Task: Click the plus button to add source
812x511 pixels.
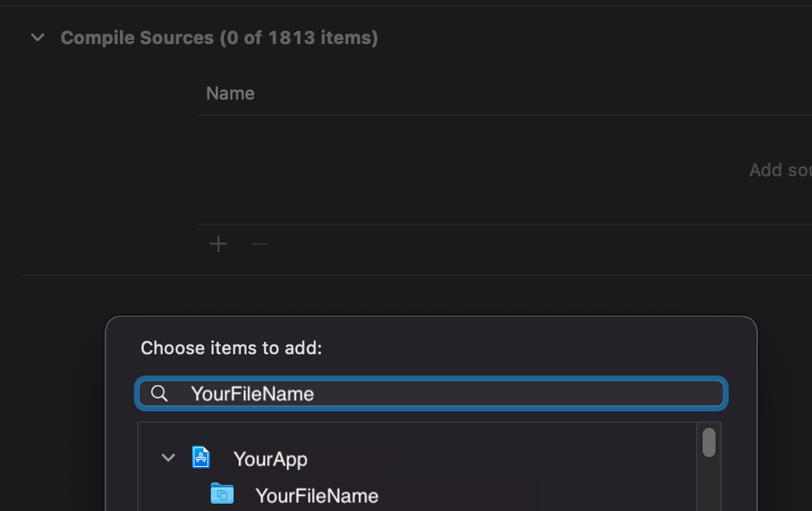Action: (219, 244)
